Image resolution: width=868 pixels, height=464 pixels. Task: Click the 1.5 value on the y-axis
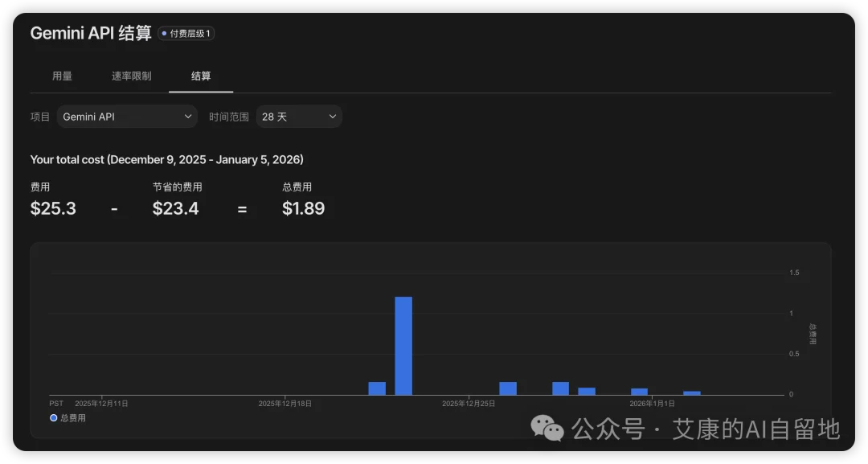tap(794, 272)
